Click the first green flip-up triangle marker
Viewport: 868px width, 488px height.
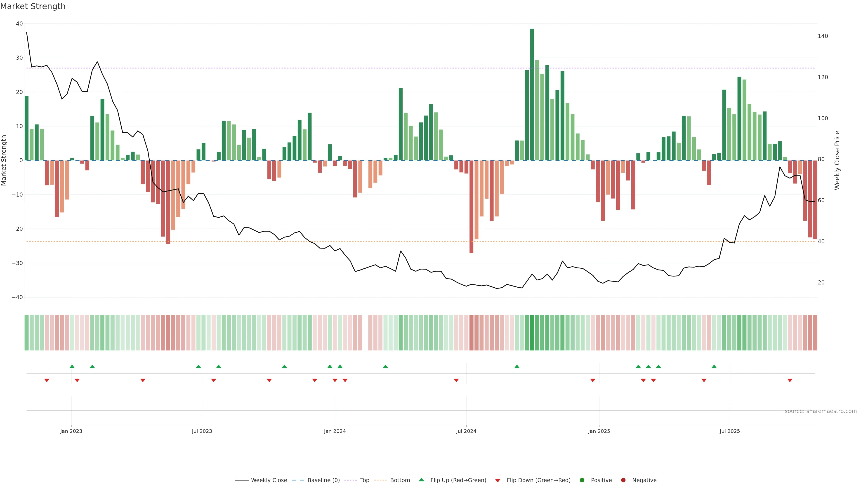pos(72,366)
